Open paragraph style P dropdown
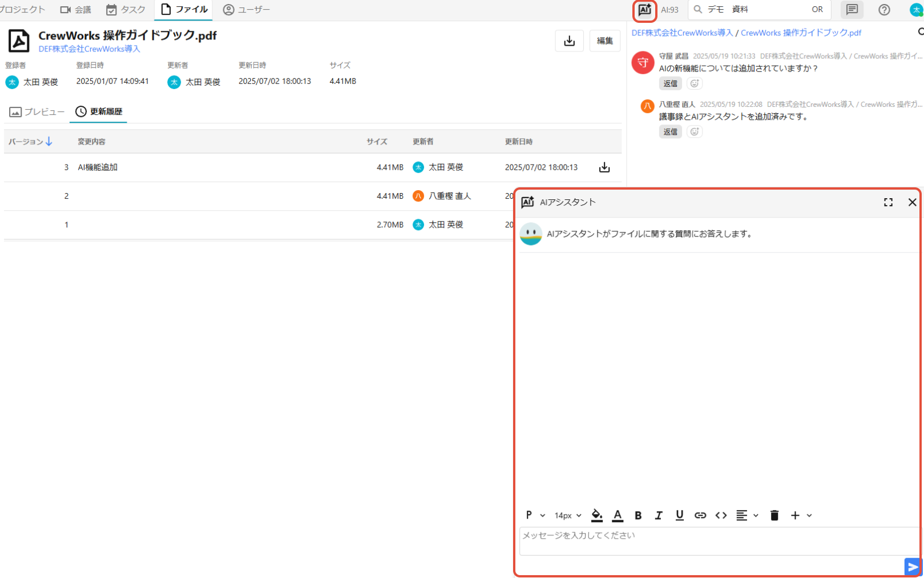Screen dimensions: 924x578 point(535,515)
